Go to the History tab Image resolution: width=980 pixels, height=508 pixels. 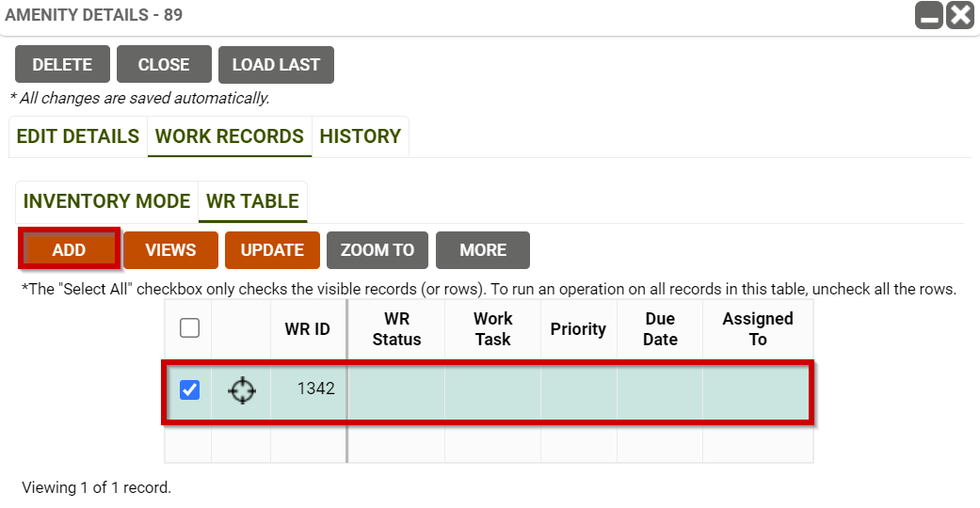point(360,136)
